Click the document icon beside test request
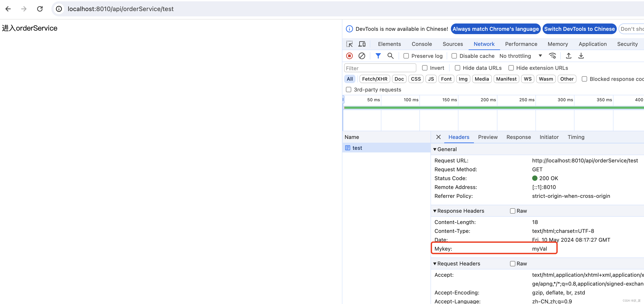Screen dimensions: 644x304 pos(347,148)
